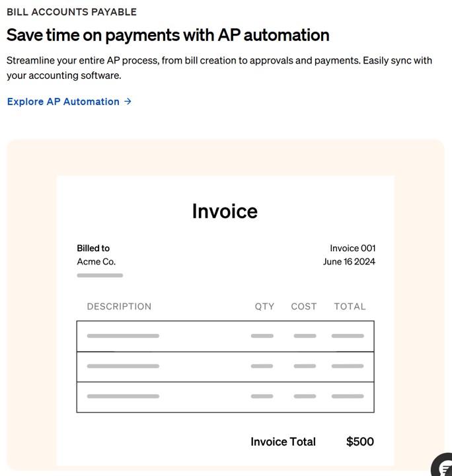452x476 pixels.
Task: Click the TOTAL column header
Action: pyautogui.click(x=350, y=307)
